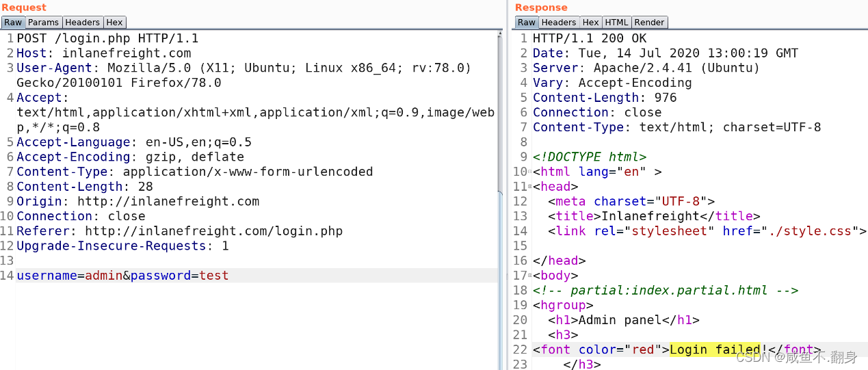Open the response HTML tab
Image resolution: width=868 pixels, height=370 pixels.
point(616,23)
